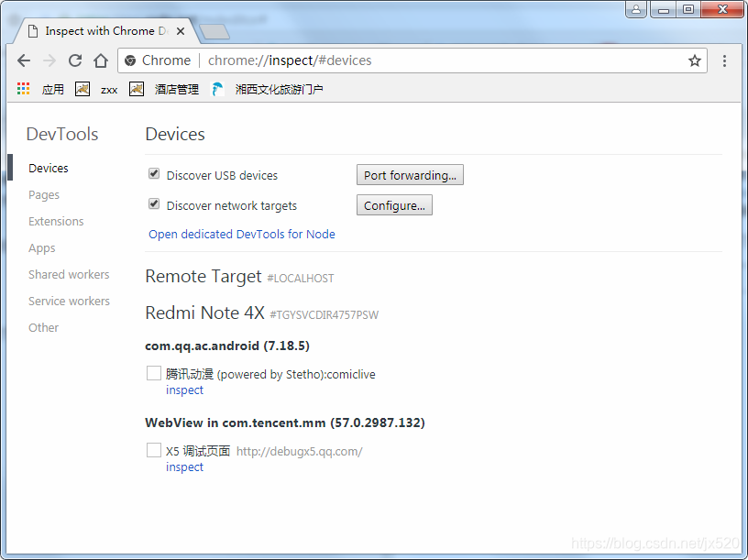Click the Port forwarding... button
Image resolution: width=748 pixels, height=560 pixels.
(410, 175)
